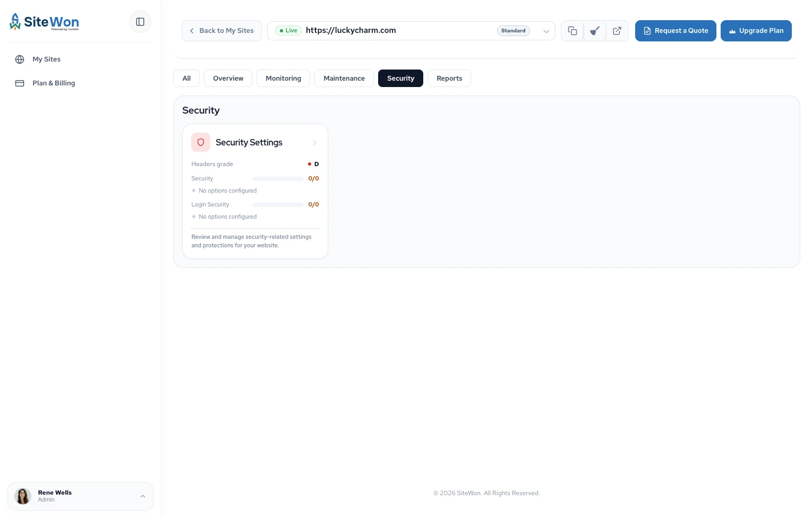Select the Security tab
The height and width of the screenshot is (518, 812).
coord(400,79)
